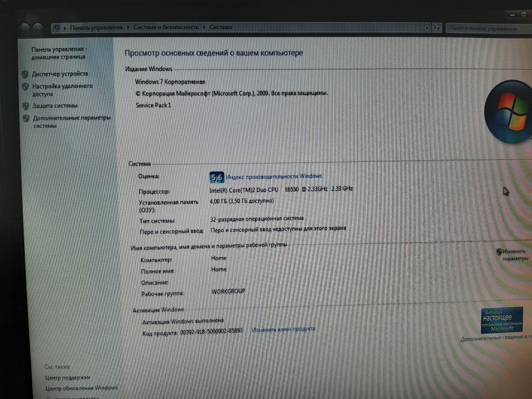Click Изменить параметры link
Image resolution: width=532 pixels, height=399 pixels.
[x=515, y=255]
